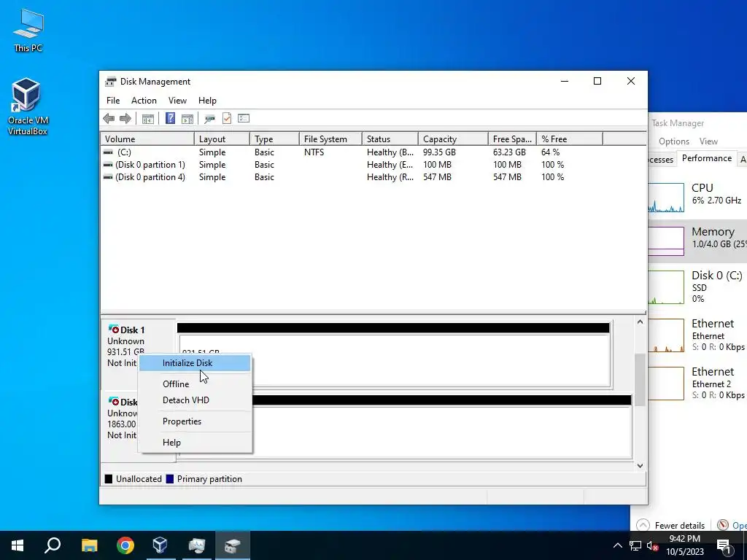Open the Windows Start button
The image size is (747, 560).
point(18,545)
